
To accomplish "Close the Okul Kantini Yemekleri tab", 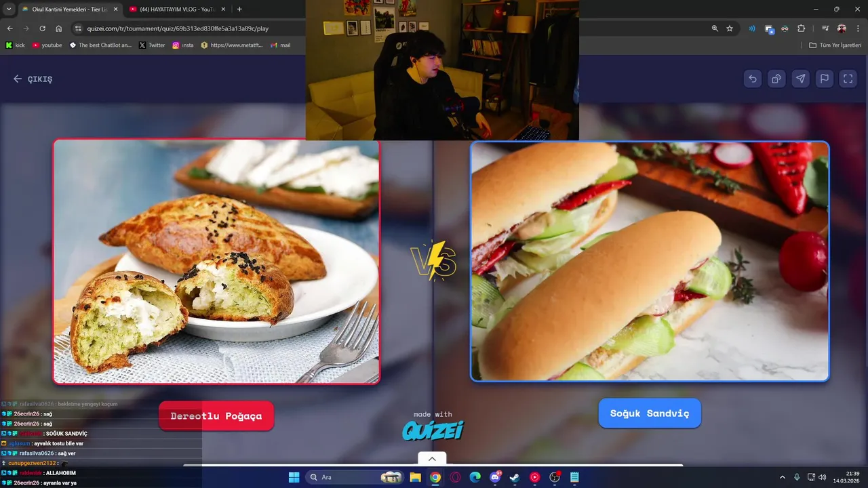I will tap(115, 9).
